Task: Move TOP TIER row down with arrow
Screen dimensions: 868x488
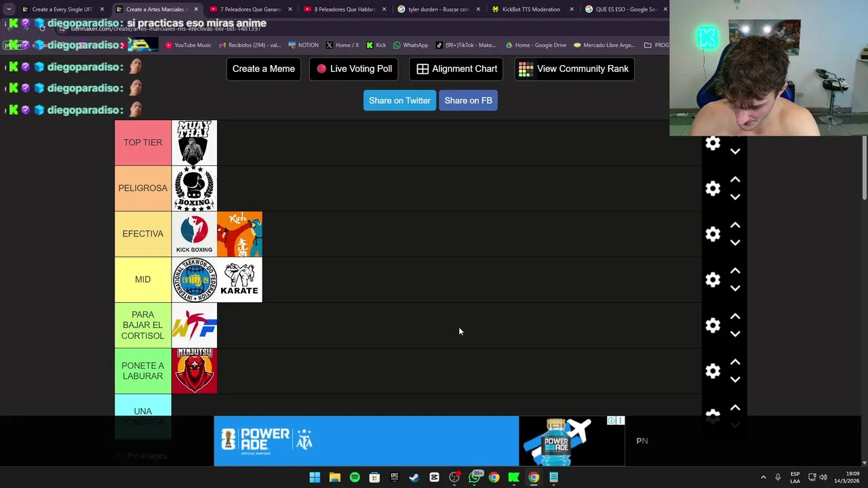Action: pos(735,151)
